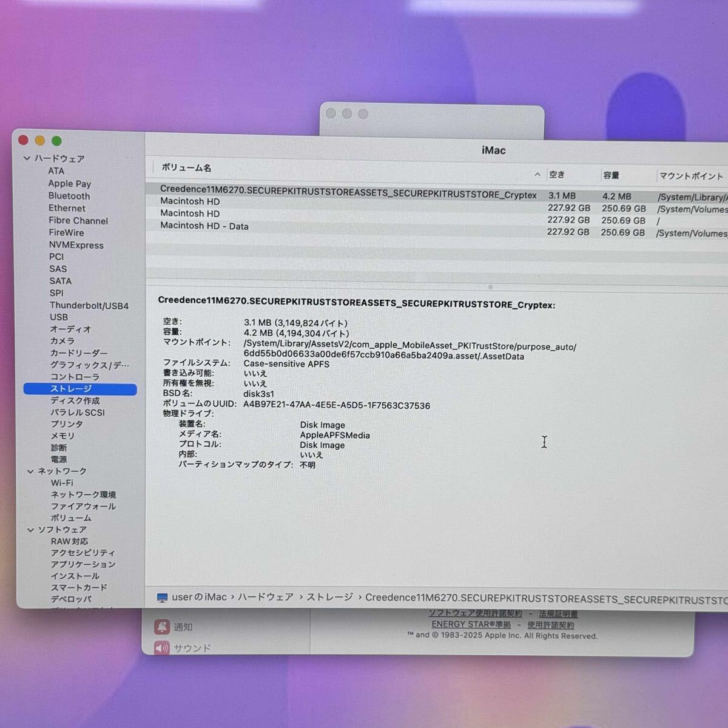The width and height of the screenshot is (728, 728).
Task: Select ファイアウォール in the sidebar
Action: (x=83, y=506)
